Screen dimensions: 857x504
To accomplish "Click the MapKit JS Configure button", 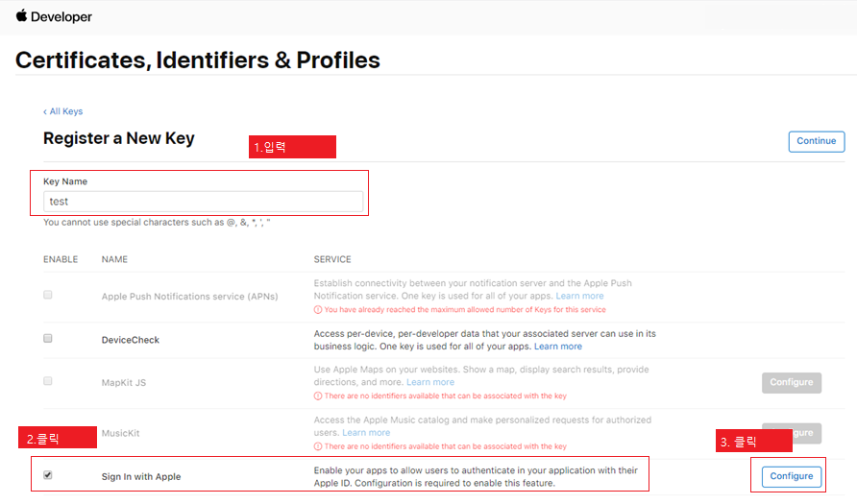I will 792,382.
